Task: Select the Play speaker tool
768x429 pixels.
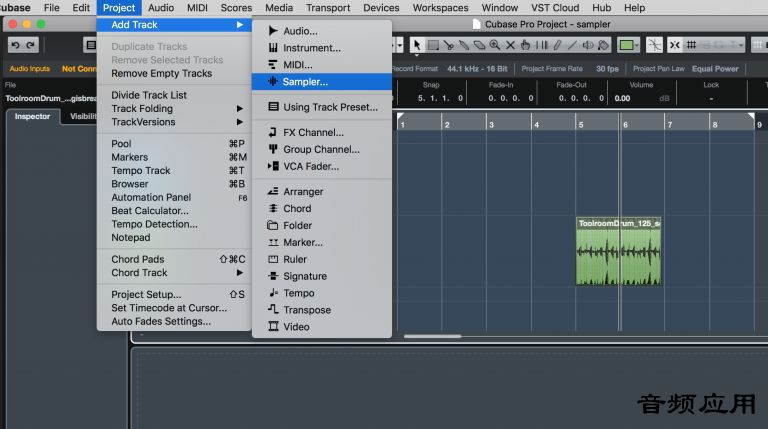Action: (x=588, y=45)
